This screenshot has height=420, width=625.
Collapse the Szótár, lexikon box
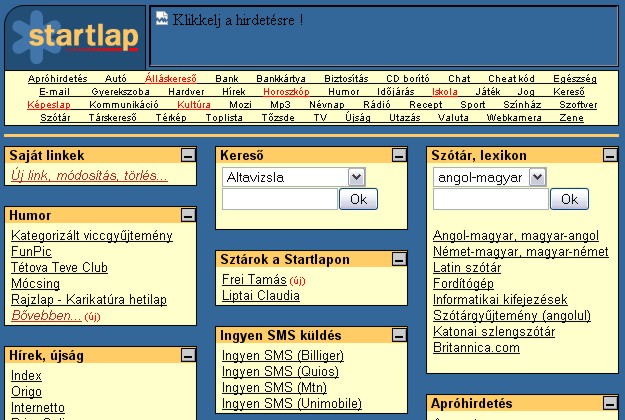click(x=610, y=155)
